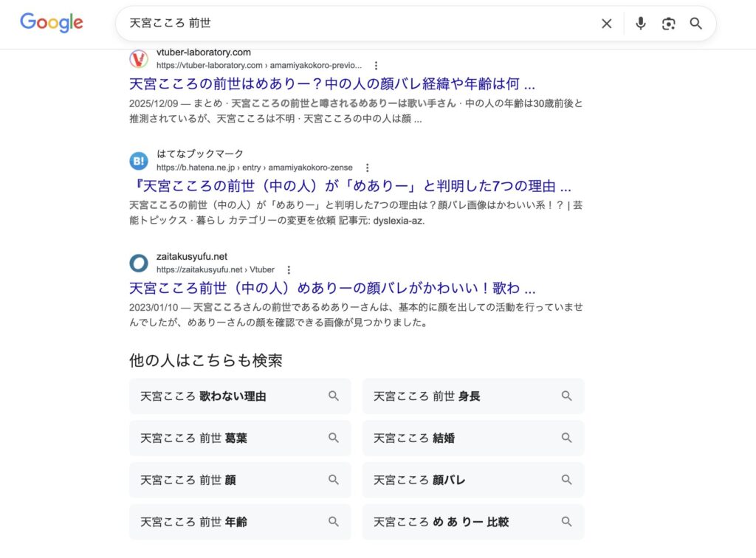Open three-dot menu for Hatena Bookmark result
Image resolution: width=756 pixels, height=558 pixels.
coord(367,168)
